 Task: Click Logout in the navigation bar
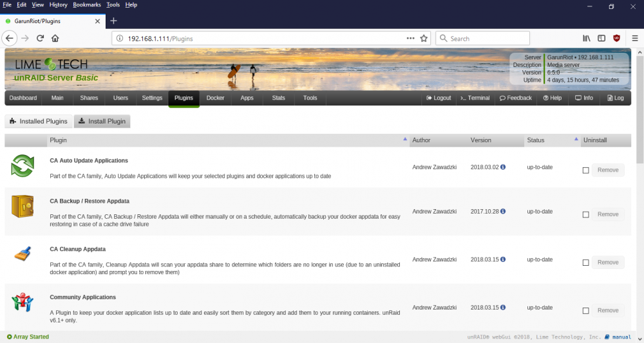(439, 98)
